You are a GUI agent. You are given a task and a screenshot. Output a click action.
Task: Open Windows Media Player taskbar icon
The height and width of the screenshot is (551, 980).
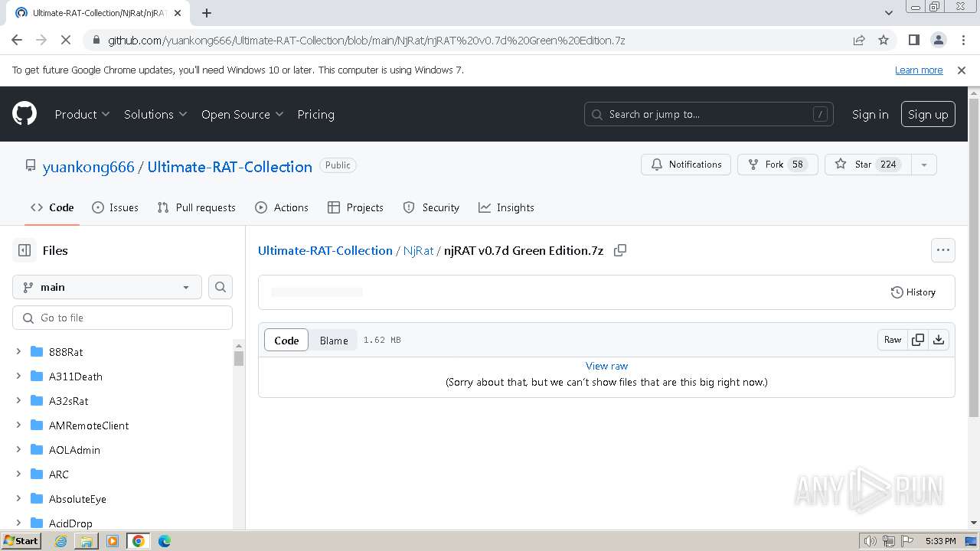[113, 541]
